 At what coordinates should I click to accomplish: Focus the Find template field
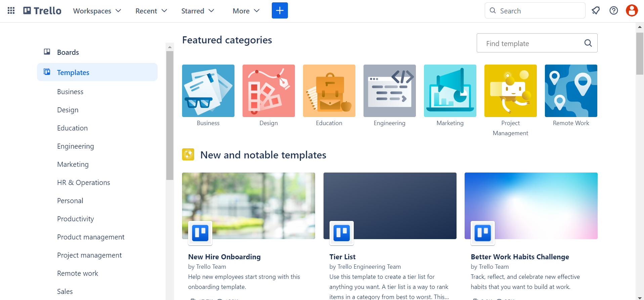(537, 43)
